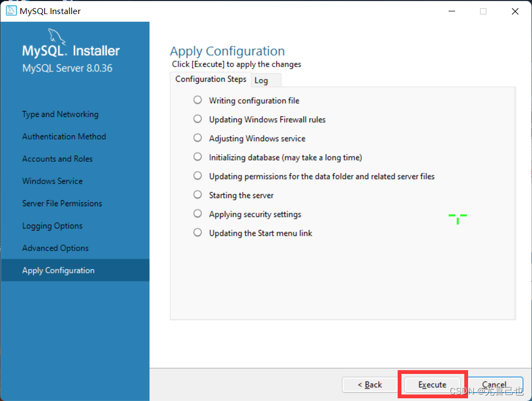Click the Back button

tap(370, 385)
